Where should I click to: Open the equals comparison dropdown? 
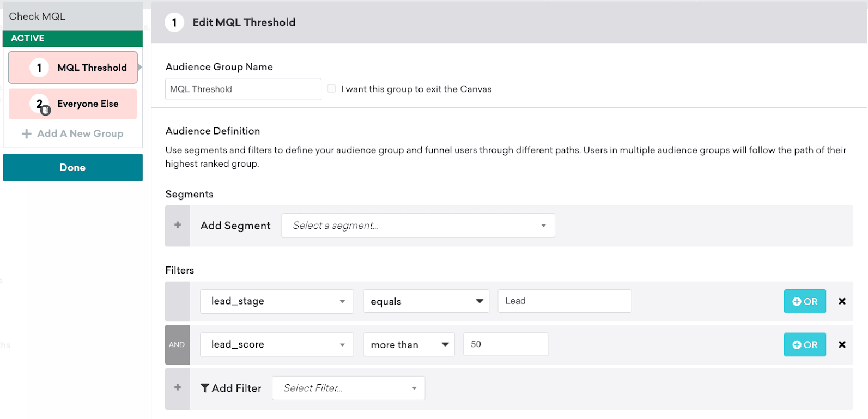coord(426,301)
